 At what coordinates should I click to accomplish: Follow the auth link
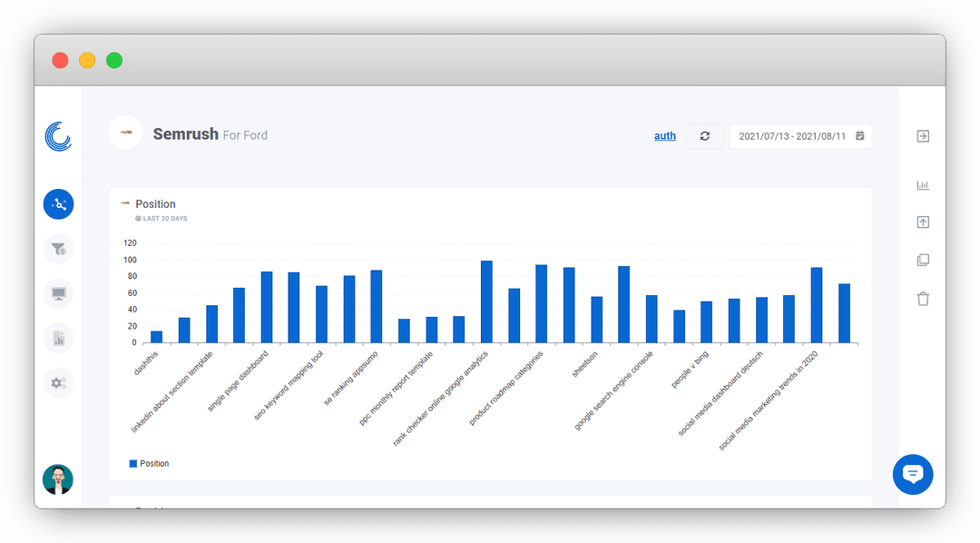(x=665, y=136)
